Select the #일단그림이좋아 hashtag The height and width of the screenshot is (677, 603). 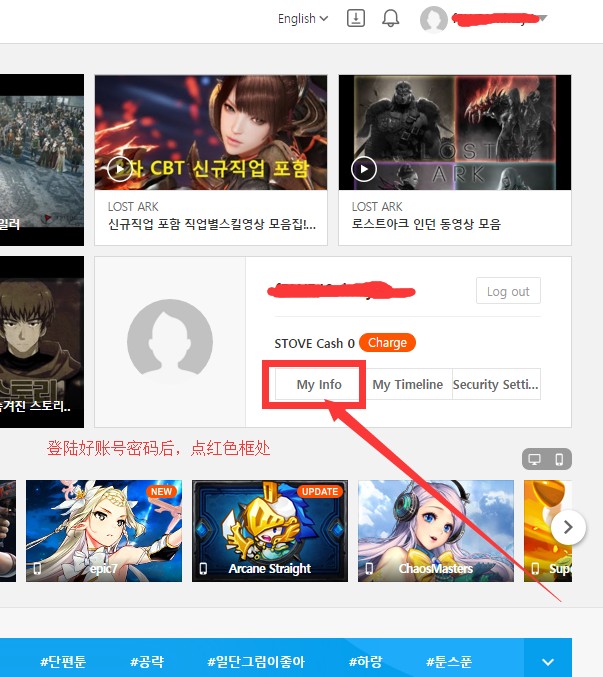click(x=256, y=661)
